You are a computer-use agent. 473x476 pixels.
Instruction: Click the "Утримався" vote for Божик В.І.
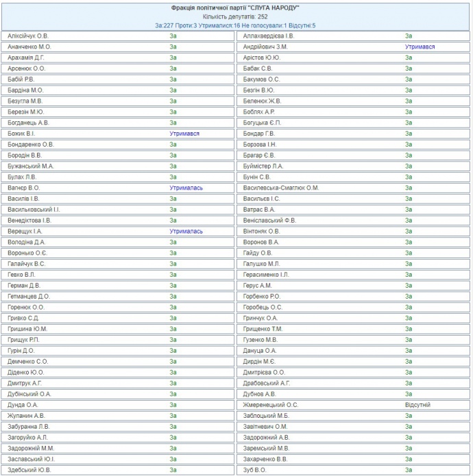184,134
